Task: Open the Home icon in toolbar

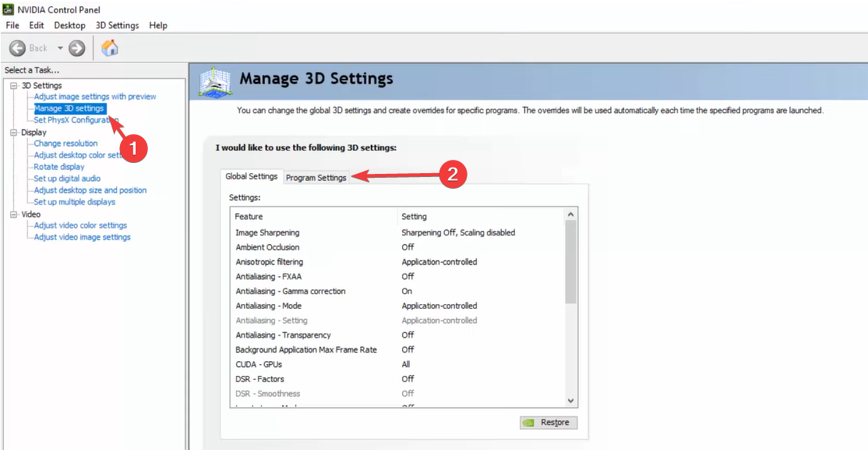Action: (x=110, y=48)
